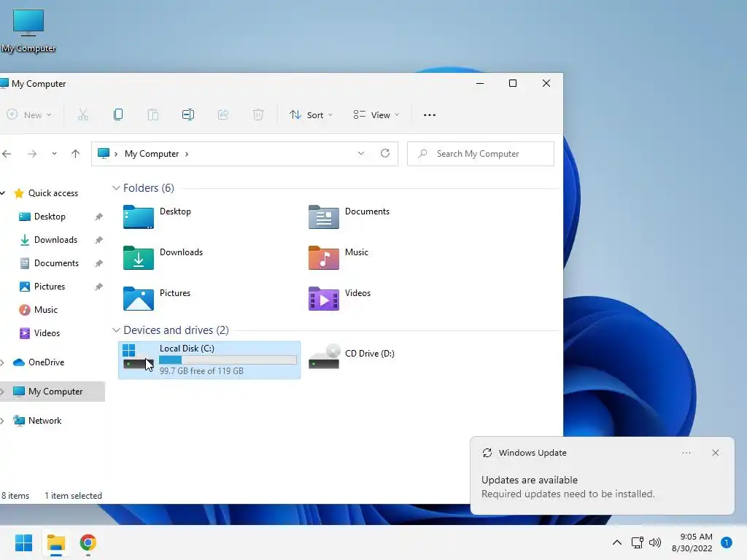Open Windows Update notification options
This screenshot has height=560, width=747.
pyautogui.click(x=686, y=453)
